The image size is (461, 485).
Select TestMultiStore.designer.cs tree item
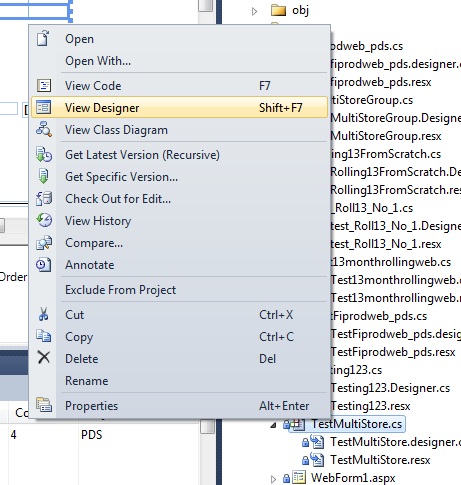[395, 442]
